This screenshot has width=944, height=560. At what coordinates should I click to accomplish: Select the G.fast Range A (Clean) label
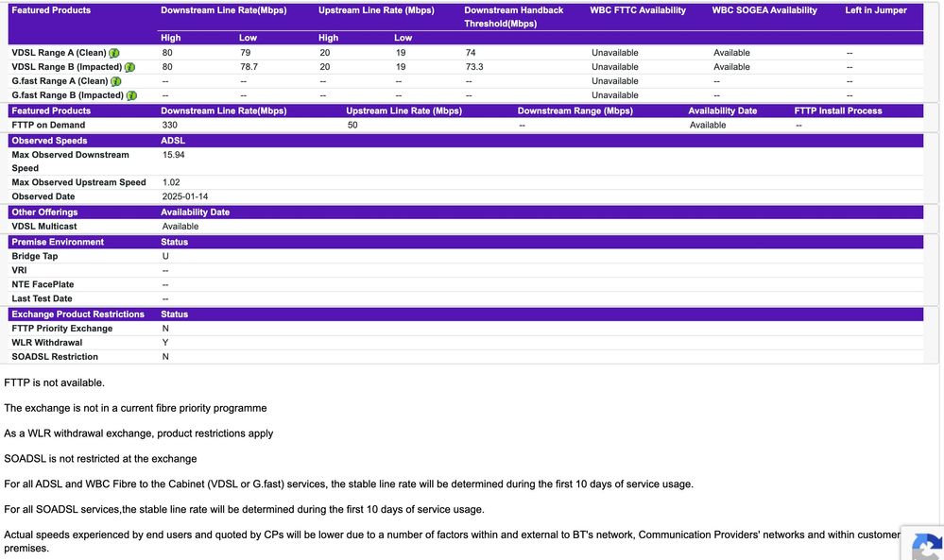click(60, 81)
